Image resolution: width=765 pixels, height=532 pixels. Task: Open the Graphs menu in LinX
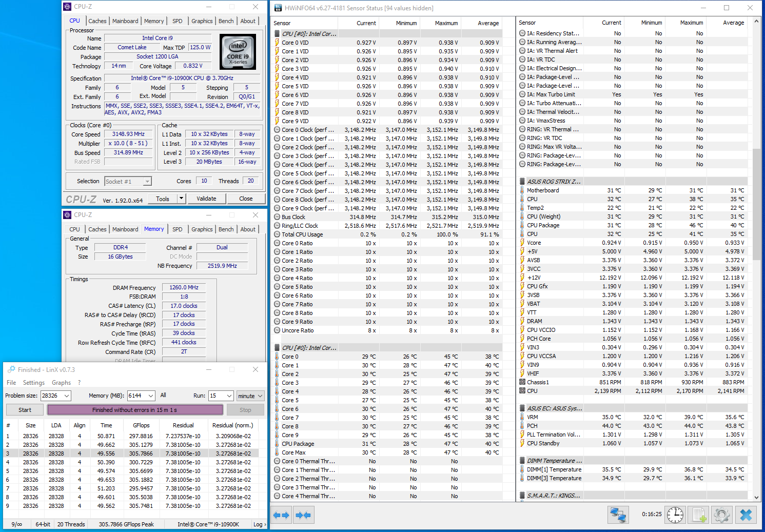[x=61, y=383]
